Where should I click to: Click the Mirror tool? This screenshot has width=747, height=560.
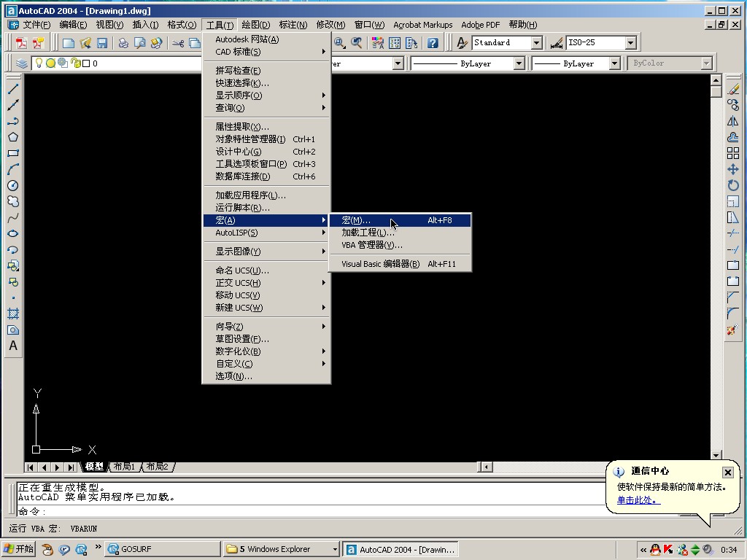pyautogui.click(x=733, y=121)
